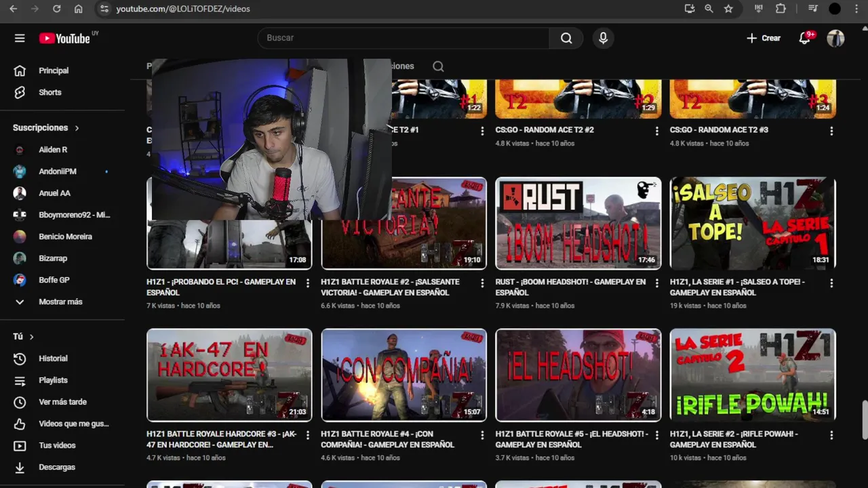This screenshot has height=488, width=868.
Task: Go back in browser history
Action: 14,9
